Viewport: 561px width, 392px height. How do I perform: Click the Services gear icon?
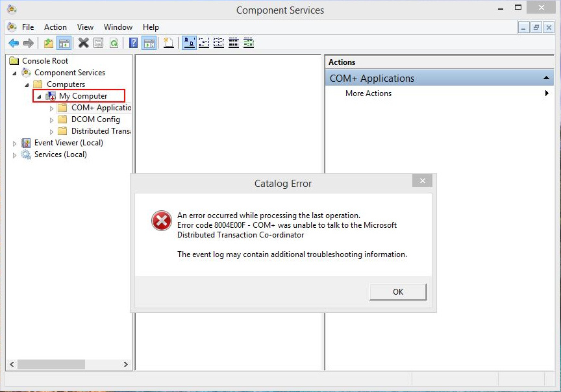[x=26, y=154]
